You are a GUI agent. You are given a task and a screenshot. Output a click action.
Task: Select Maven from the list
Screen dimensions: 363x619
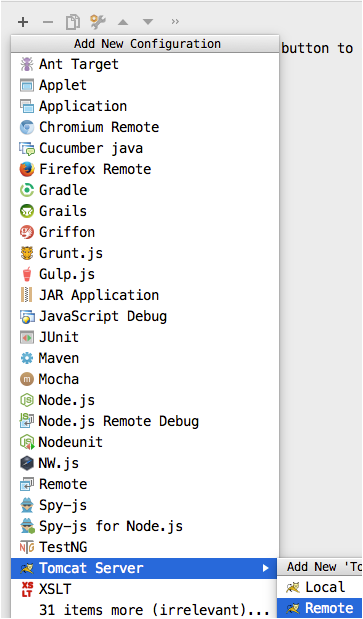coord(145,358)
